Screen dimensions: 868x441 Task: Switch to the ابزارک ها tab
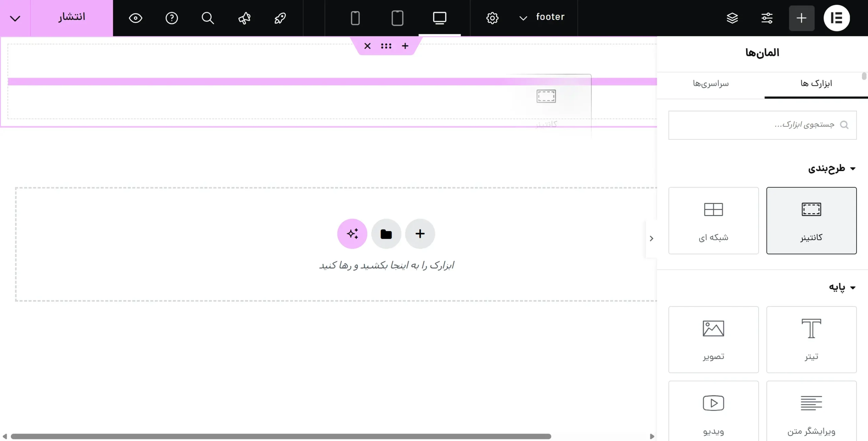click(816, 83)
